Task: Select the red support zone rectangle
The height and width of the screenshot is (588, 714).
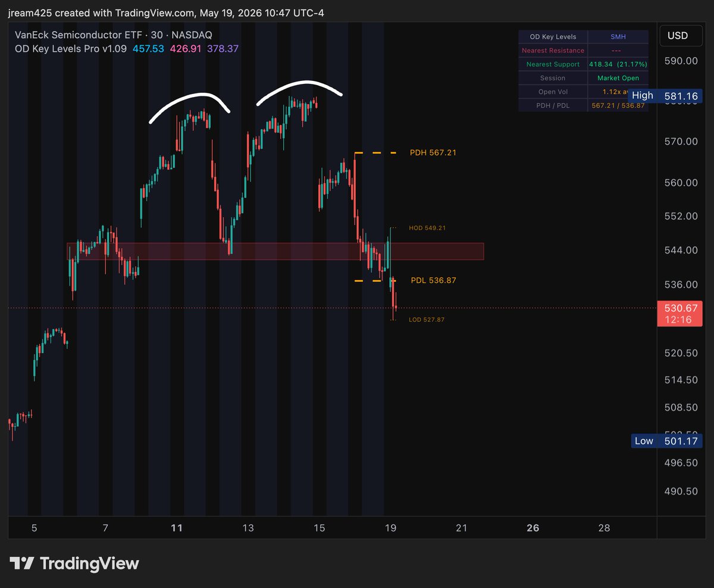Action: click(275, 251)
